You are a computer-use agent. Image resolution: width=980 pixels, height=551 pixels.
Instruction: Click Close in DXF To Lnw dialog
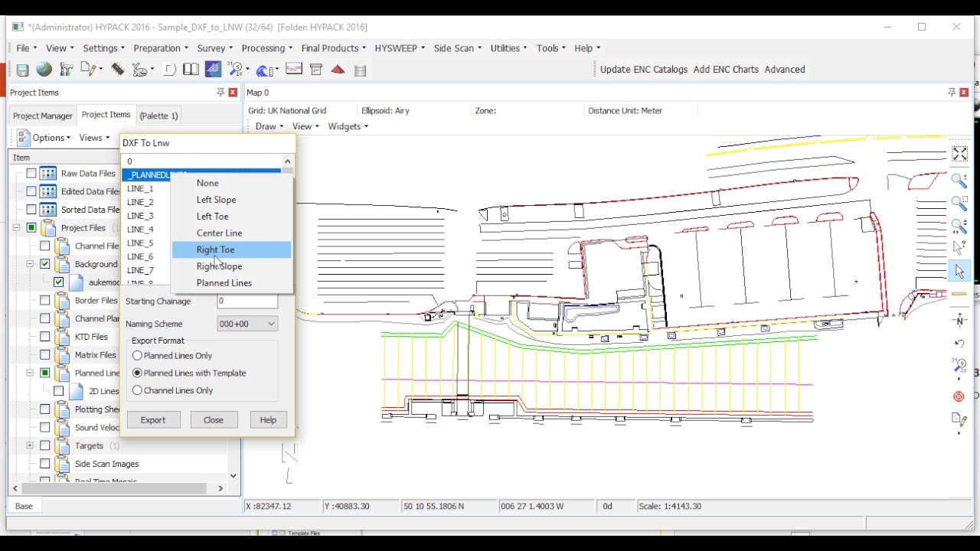214,420
